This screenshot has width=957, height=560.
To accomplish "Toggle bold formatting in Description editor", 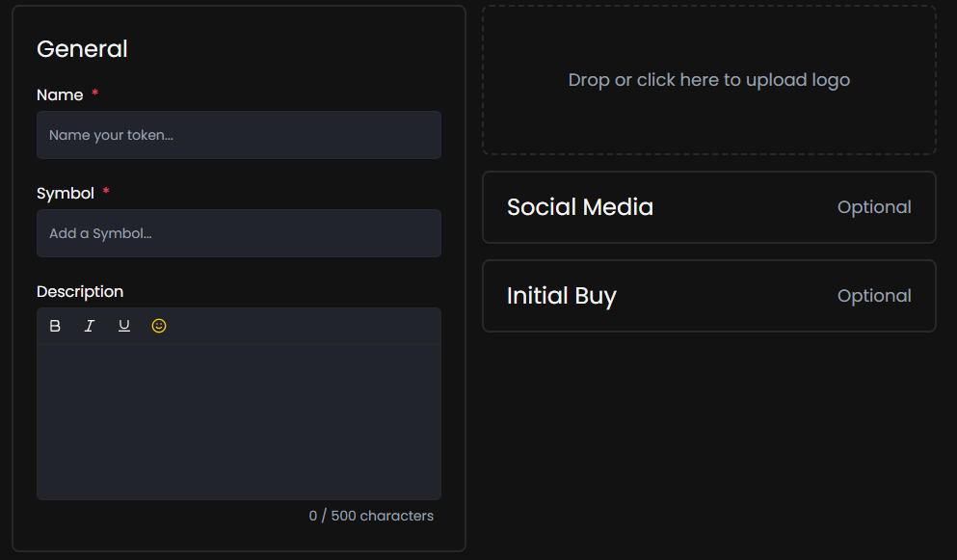I will pyautogui.click(x=55, y=326).
